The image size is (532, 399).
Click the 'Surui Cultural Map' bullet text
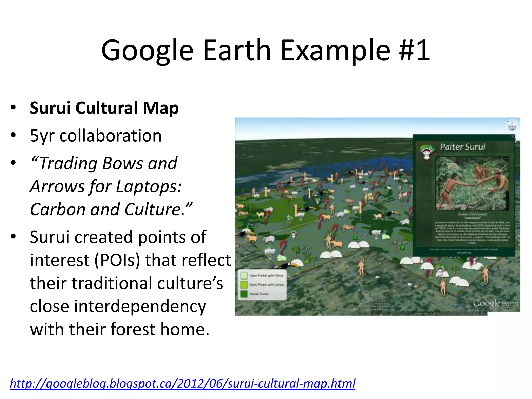pos(104,108)
